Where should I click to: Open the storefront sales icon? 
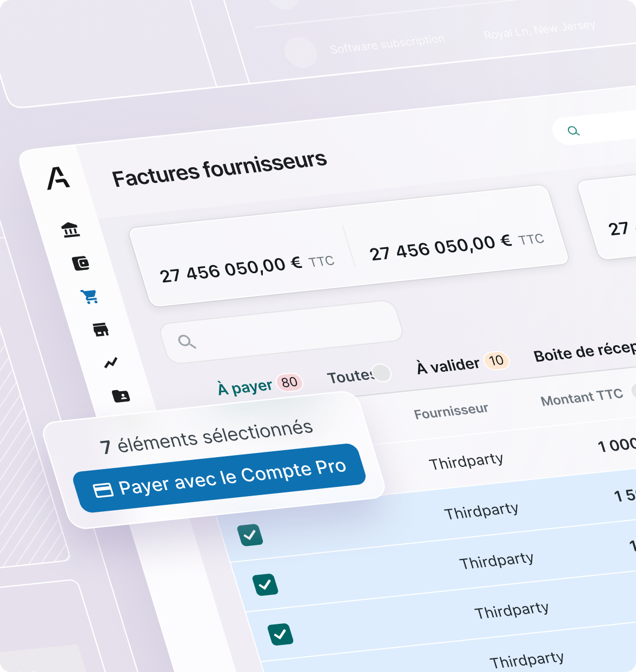[x=101, y=330]
